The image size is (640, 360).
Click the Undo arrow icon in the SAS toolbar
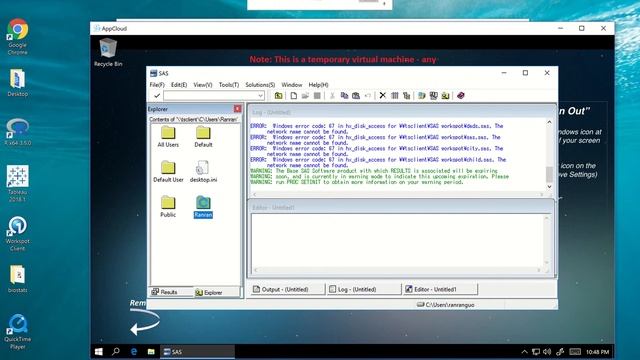[x=368, y=96]
